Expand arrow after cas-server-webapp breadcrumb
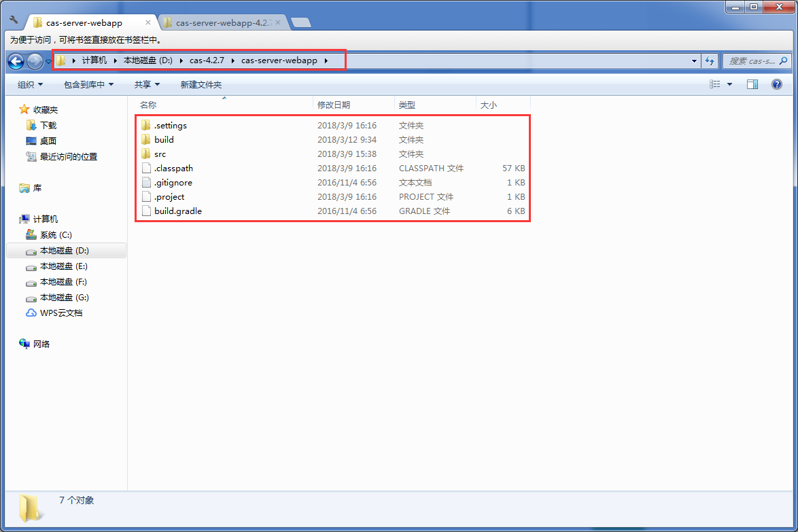 [x=326, y=60]
